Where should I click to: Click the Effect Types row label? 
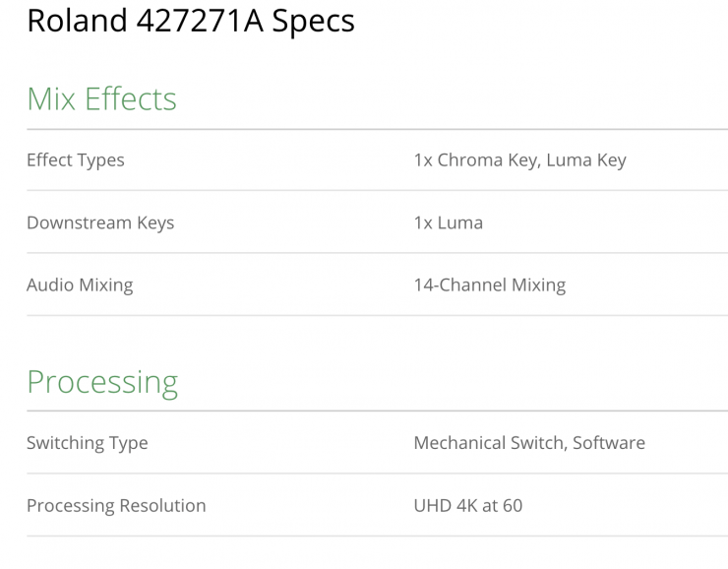point(76,159)
